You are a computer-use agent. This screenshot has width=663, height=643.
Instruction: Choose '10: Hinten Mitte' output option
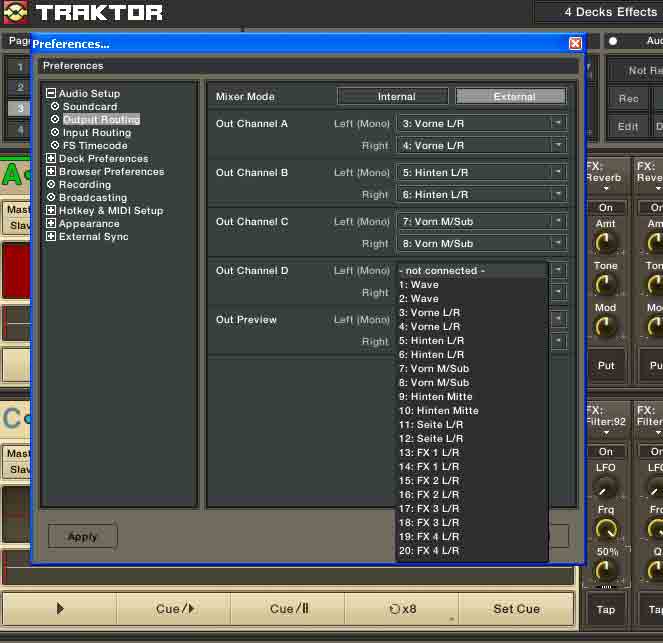click(472, 410)
